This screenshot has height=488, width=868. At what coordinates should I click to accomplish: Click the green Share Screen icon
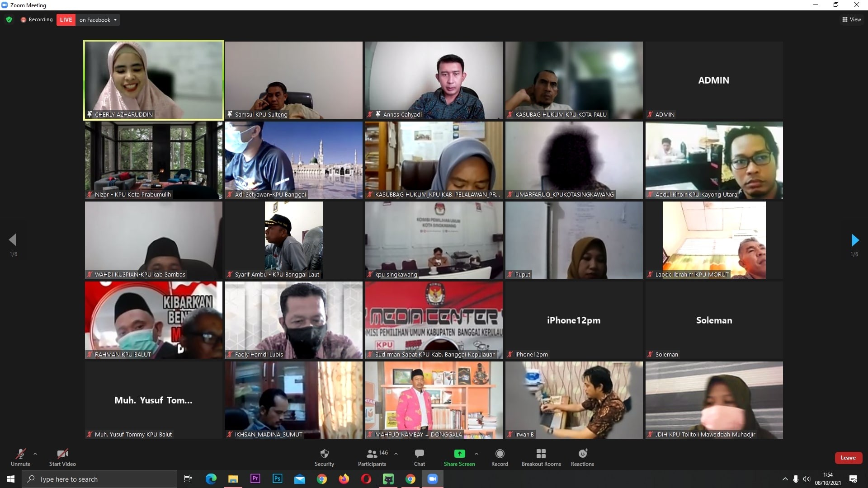tap(459, 454)
